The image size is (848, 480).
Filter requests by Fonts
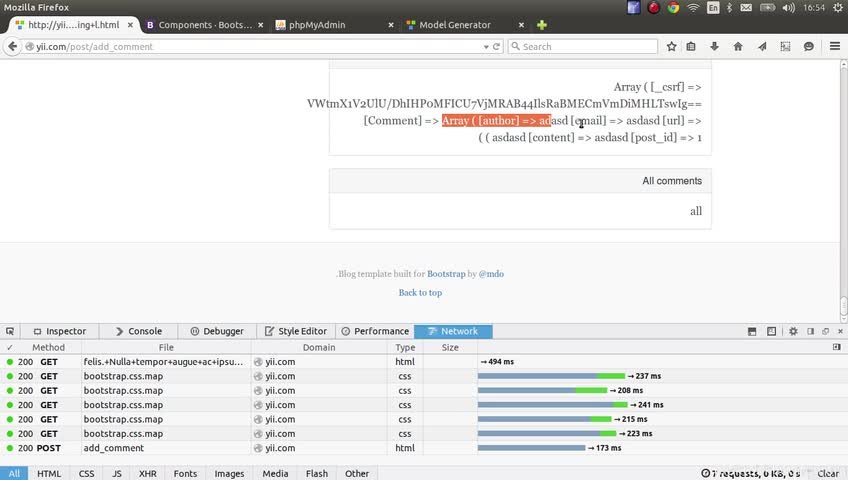coord(185,474)
